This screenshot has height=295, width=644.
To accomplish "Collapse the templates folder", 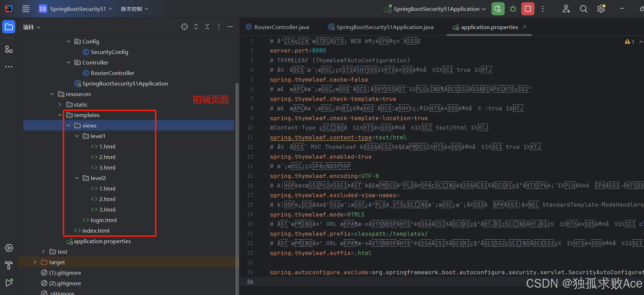I will click(x=60, y=115).
